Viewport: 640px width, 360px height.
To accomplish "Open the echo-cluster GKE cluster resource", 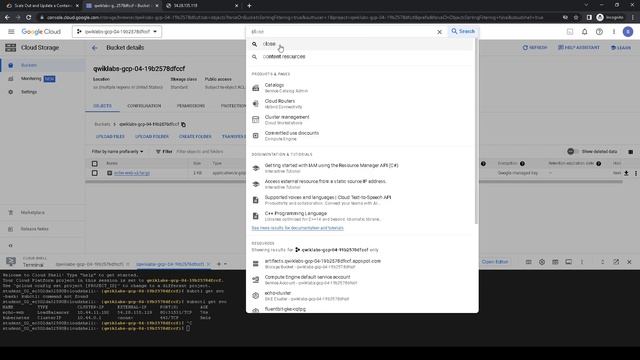I will click(x=360, y=296).
